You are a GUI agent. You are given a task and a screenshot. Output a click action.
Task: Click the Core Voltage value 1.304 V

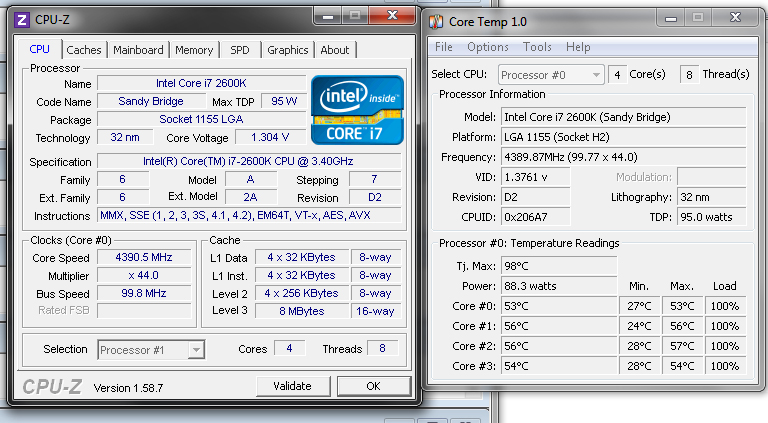[x=271, y=138]
